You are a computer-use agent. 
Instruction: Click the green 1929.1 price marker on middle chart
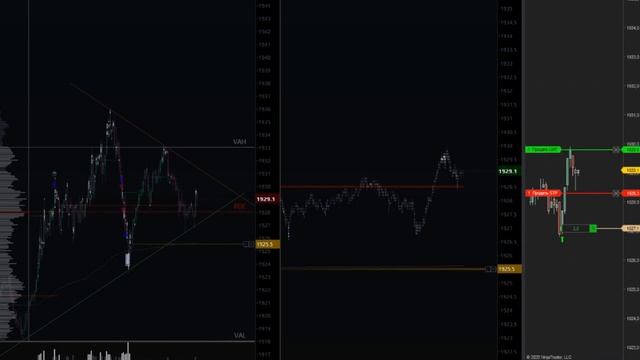[x=509, y=171]
